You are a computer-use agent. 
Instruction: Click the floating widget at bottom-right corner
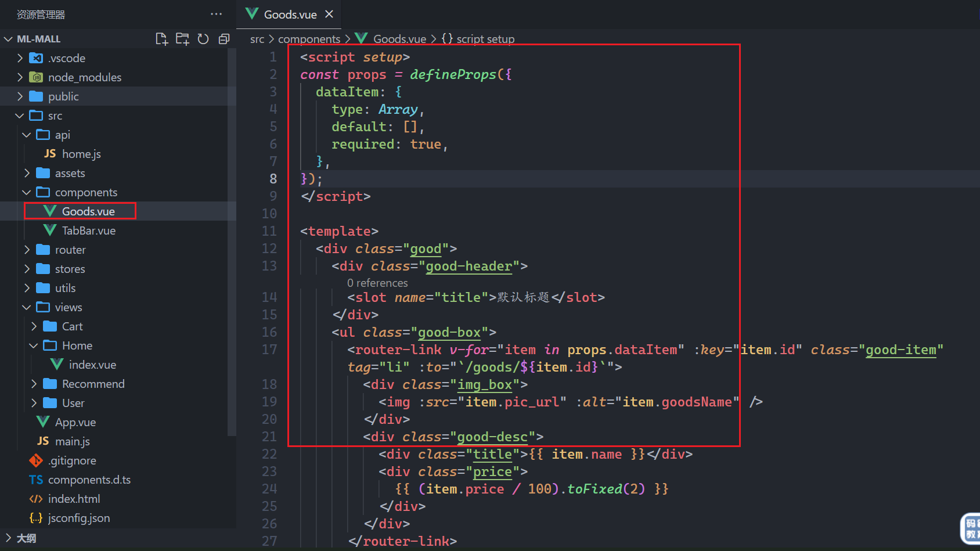click(970, 528)
